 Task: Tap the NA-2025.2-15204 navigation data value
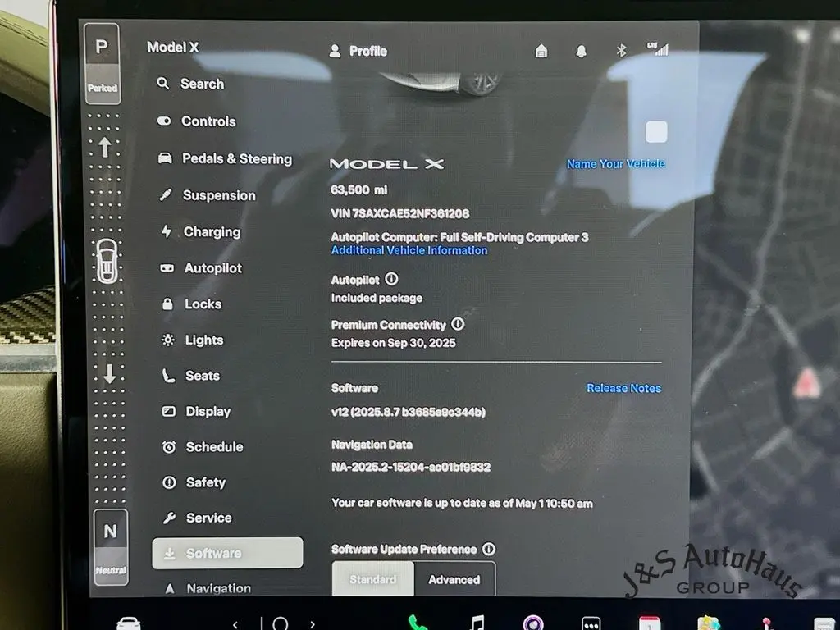(411, 467)
